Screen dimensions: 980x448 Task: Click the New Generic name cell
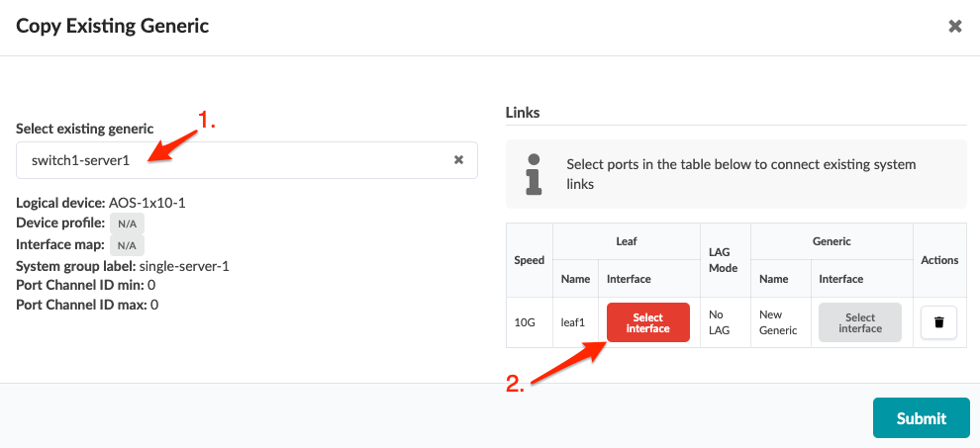click(778, 322)
